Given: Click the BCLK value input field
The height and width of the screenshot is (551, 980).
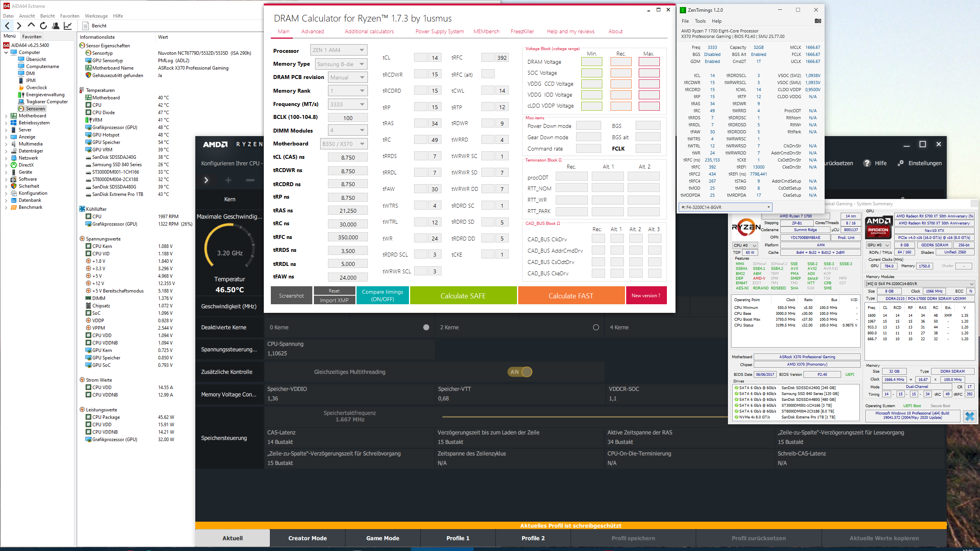Looking at the screenshot, I should tap(348, 118).
